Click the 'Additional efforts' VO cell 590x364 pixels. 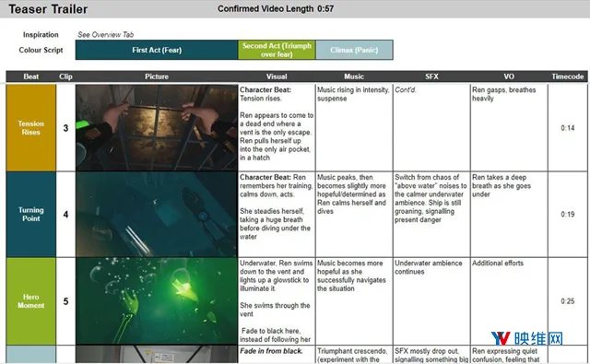coord(509,301)
